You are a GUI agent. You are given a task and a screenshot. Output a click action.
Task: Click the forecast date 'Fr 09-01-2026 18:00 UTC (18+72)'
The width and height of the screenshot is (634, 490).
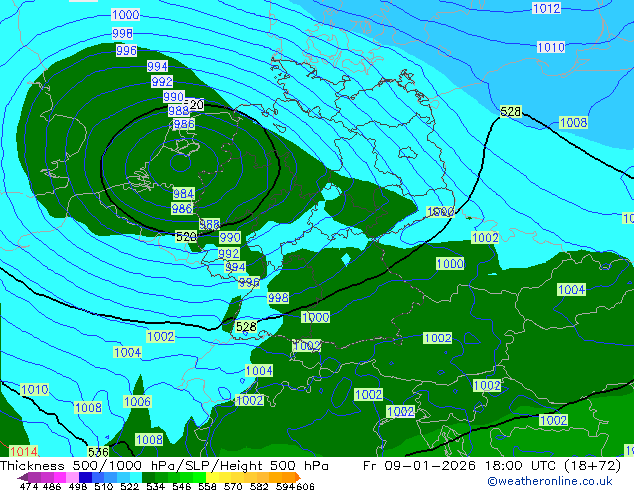[x=492, y=466]
